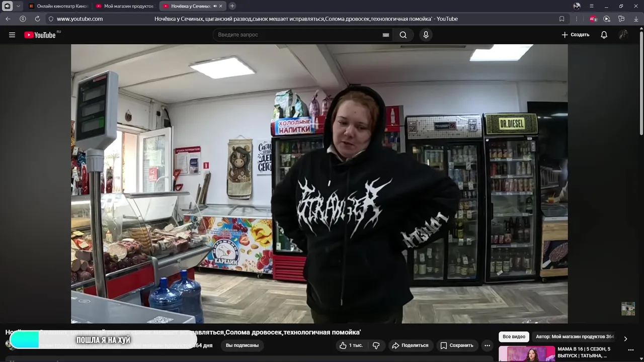The image size is (644, 362).
Task: Toggle subscription with Вы подписаны button
Action: click(242, 345)
